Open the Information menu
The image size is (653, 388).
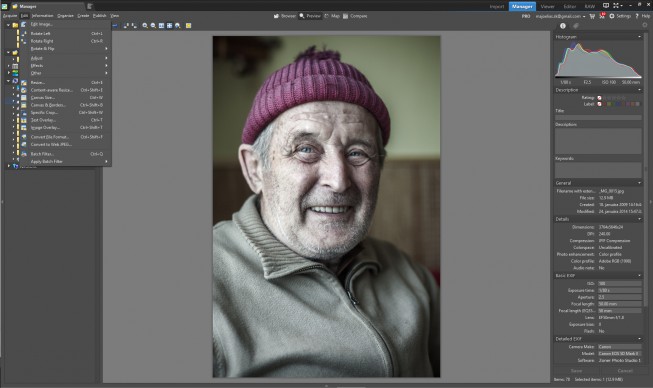[42, 16]
